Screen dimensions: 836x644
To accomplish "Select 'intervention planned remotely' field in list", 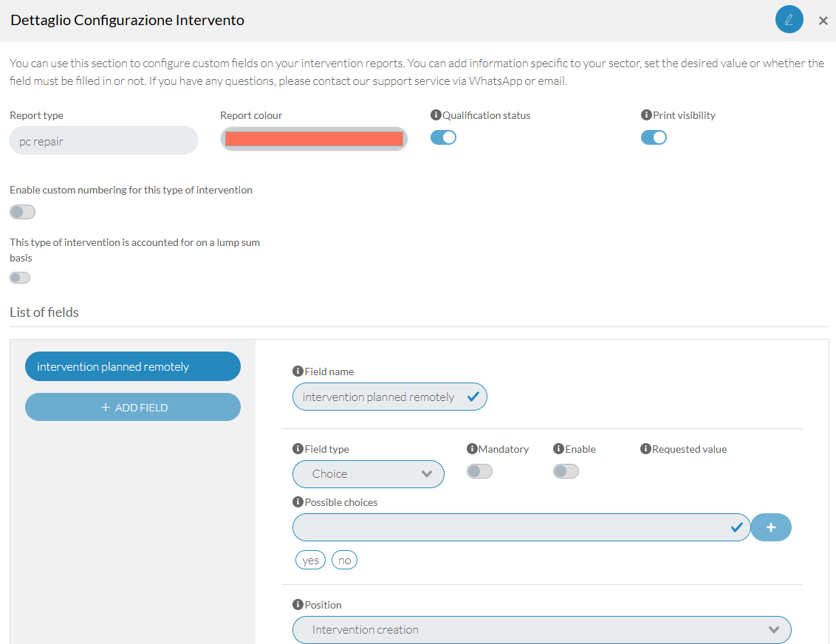I will [133, 366].
